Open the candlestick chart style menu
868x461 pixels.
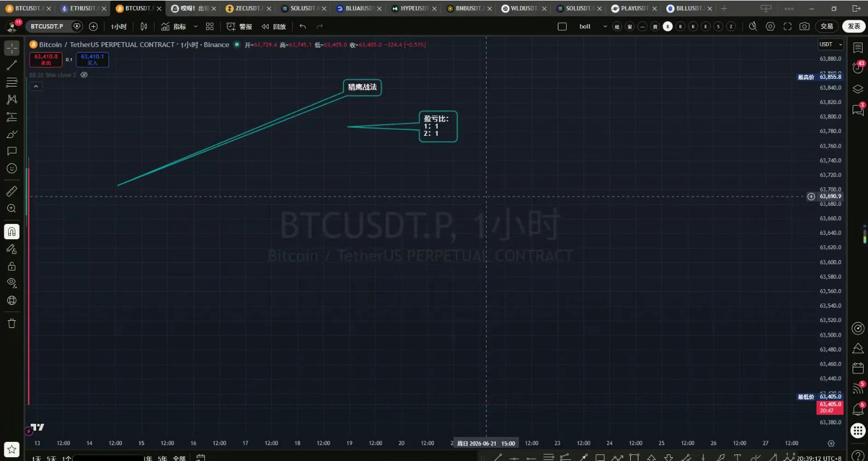[x=144, y=26]
